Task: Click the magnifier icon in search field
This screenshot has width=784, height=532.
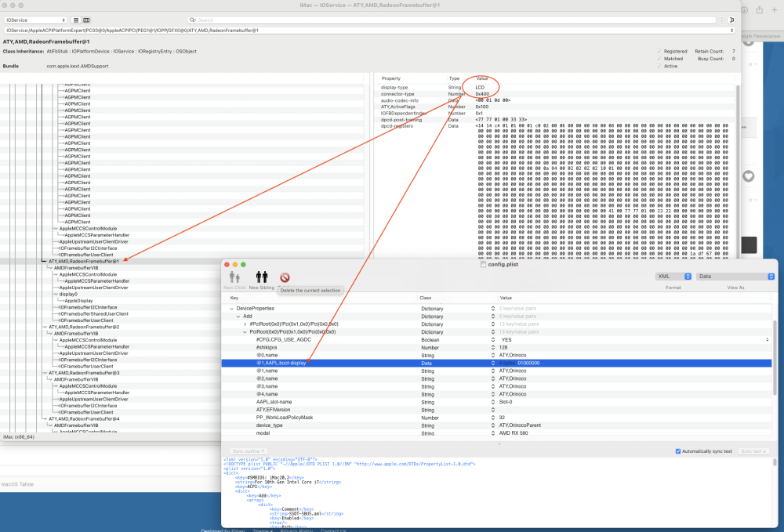Action: (192, 20)
